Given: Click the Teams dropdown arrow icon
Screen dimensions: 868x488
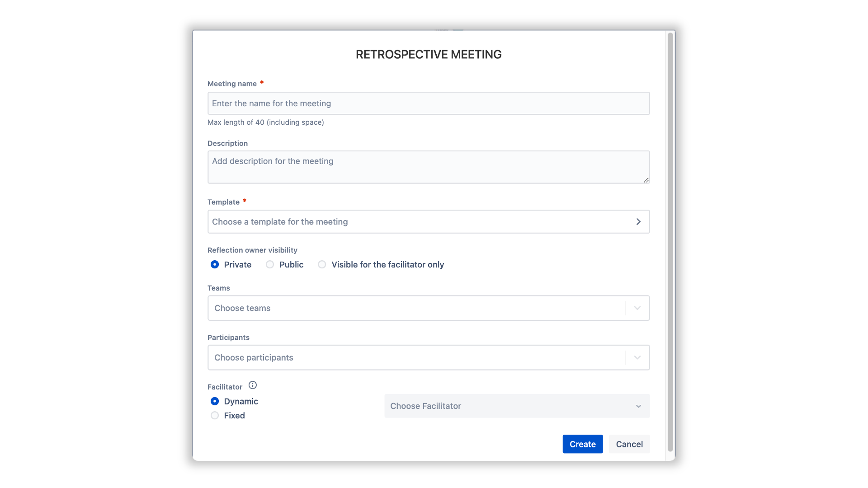Looking at the screenshot, I should pos(637,308).
